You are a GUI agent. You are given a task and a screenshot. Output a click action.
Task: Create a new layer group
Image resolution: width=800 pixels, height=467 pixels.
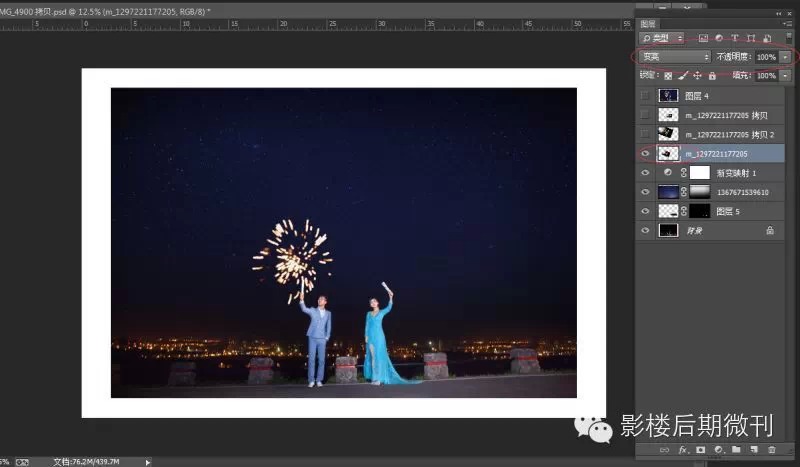pos(736,450)
